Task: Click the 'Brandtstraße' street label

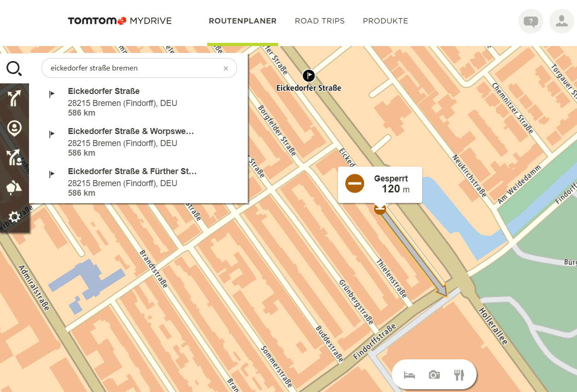Action: coord(153,269)
